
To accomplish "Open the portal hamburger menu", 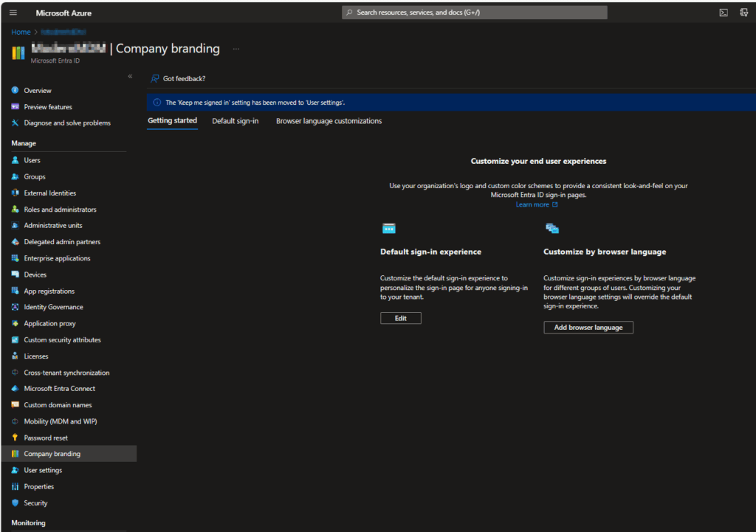I will click(x=13, y=12).
